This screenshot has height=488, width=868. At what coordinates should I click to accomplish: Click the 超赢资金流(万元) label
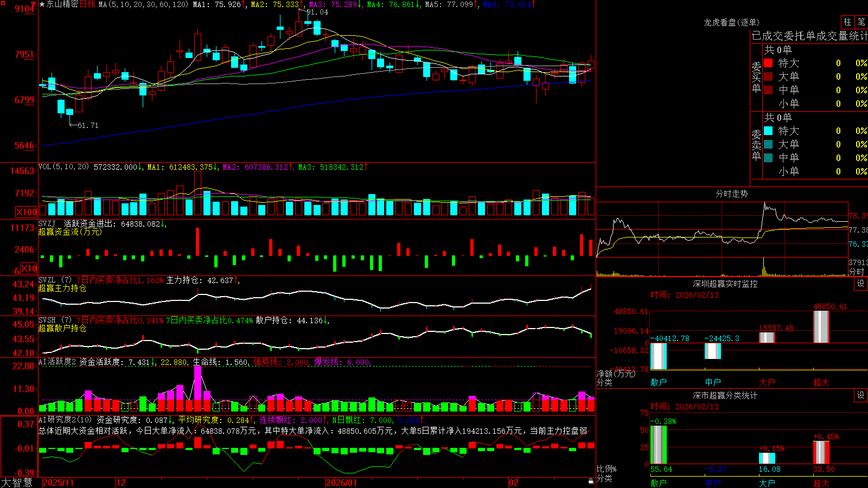pyautogui.click(x=70, y=232)
